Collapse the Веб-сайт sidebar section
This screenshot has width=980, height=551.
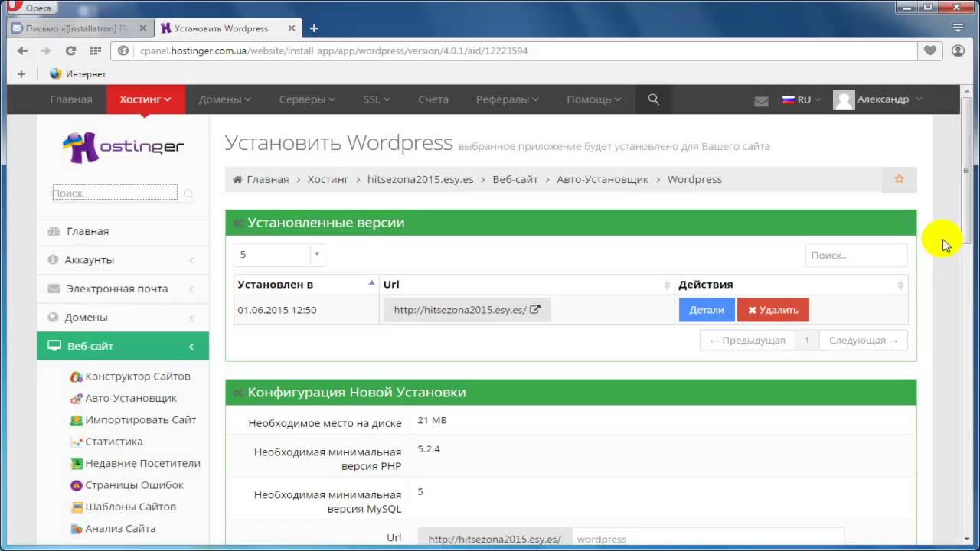pyautogui.click(x=122, y=346)
